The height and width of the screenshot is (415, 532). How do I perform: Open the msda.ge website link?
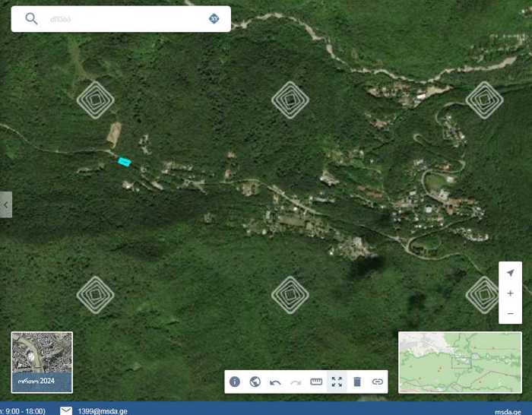507,410
